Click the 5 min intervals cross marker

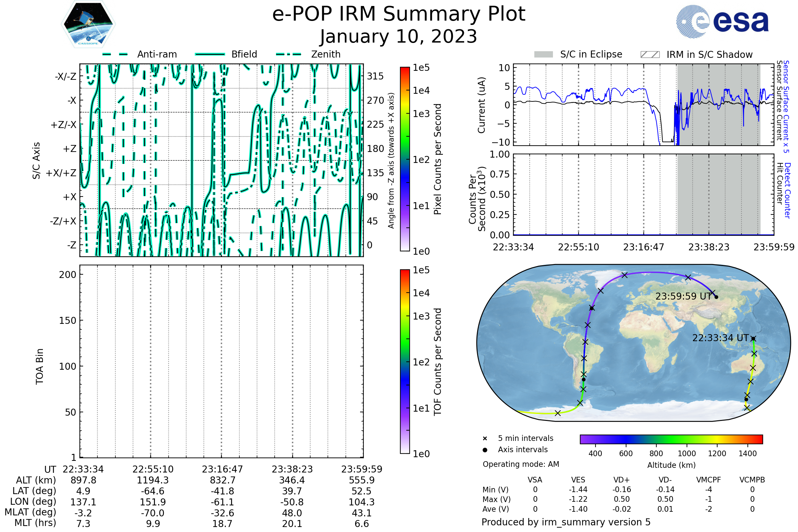tap(485, 439)
